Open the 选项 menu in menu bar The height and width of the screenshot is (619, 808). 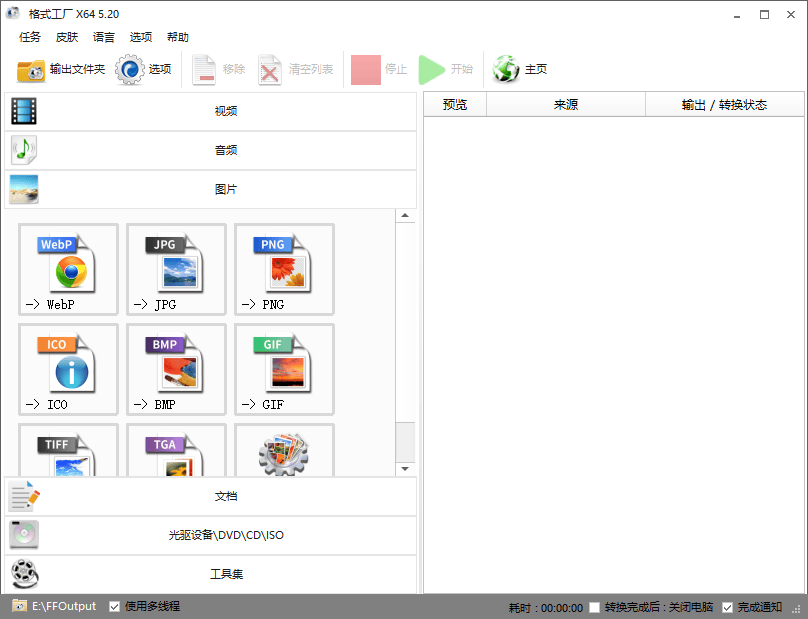[141, 37]
